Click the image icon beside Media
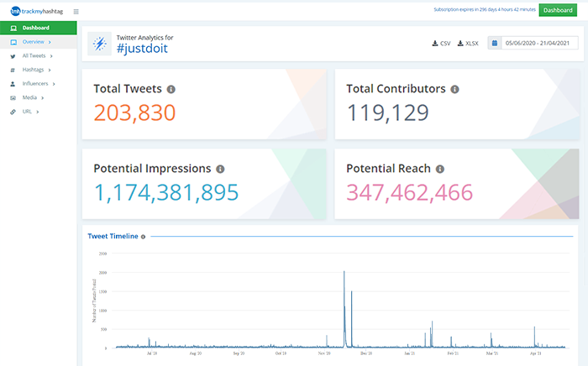The width and height of the screenshot is (588, 366). click(x=13, y=97)
